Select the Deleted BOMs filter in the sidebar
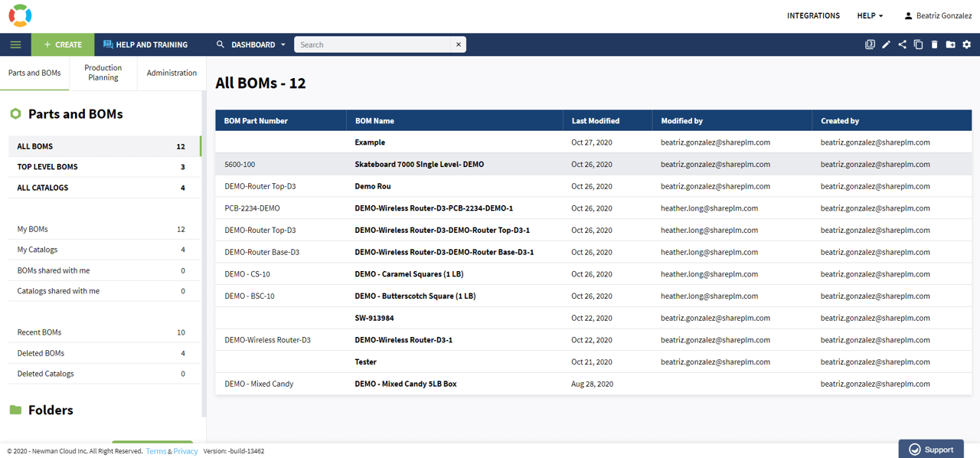Screen dimensions: 980x458 40,352
